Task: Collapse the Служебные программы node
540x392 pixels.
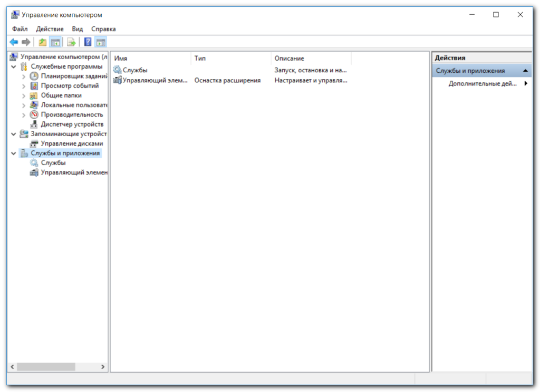Action: pyautogui.click(x=13, y=67)
